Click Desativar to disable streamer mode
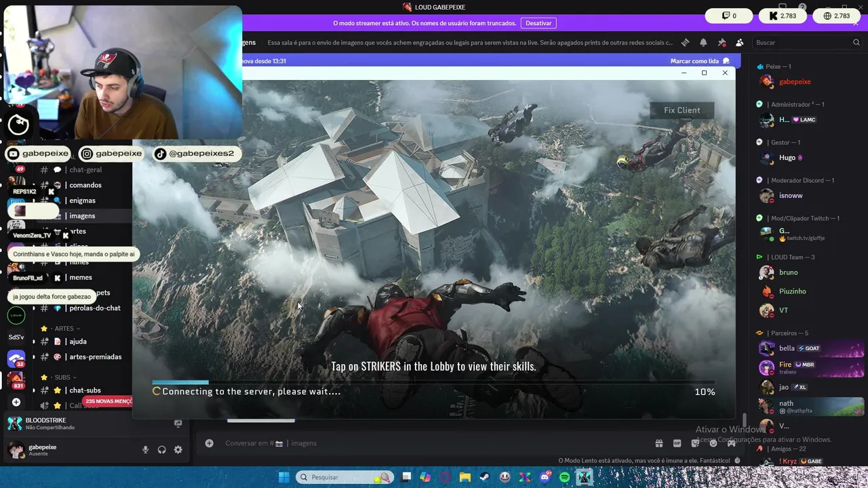The width and height of the screenshot is (868, 488). [538, 23]
